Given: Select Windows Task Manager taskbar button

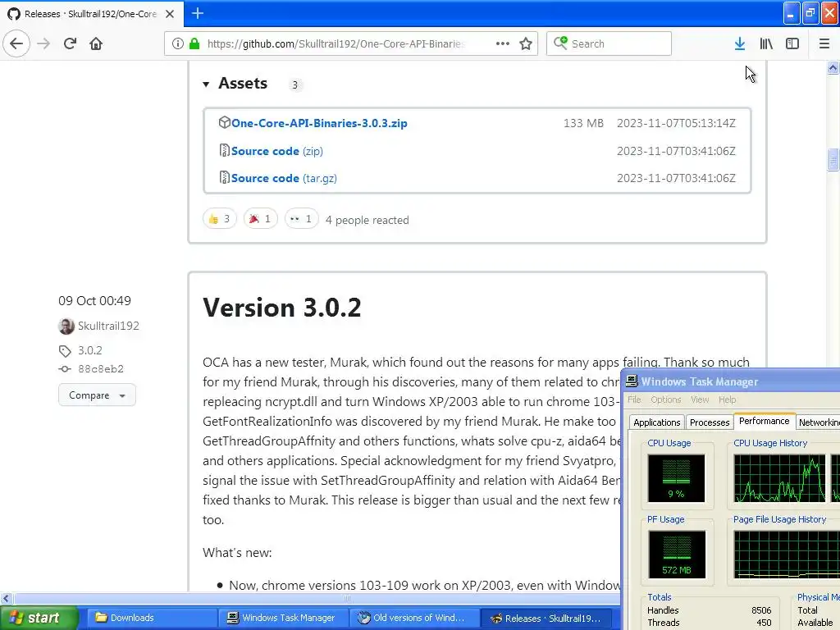Looking at the screenshot, I should 283,618.
